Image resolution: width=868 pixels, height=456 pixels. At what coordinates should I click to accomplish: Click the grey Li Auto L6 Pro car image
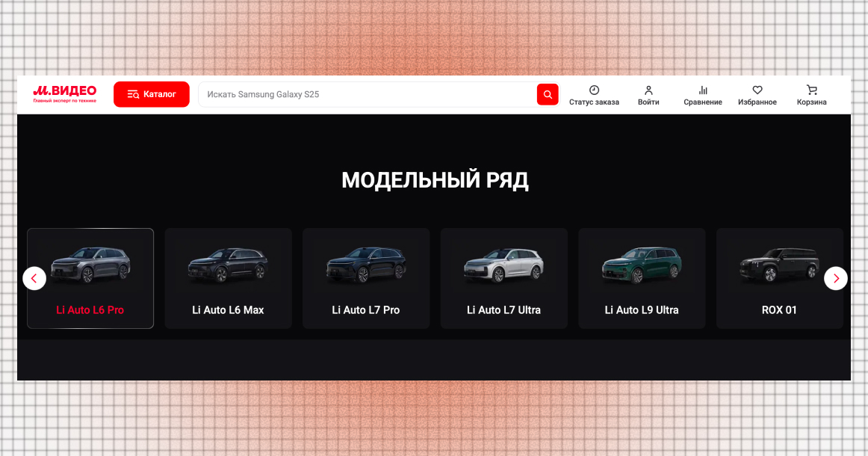click(x=90, y=265)
